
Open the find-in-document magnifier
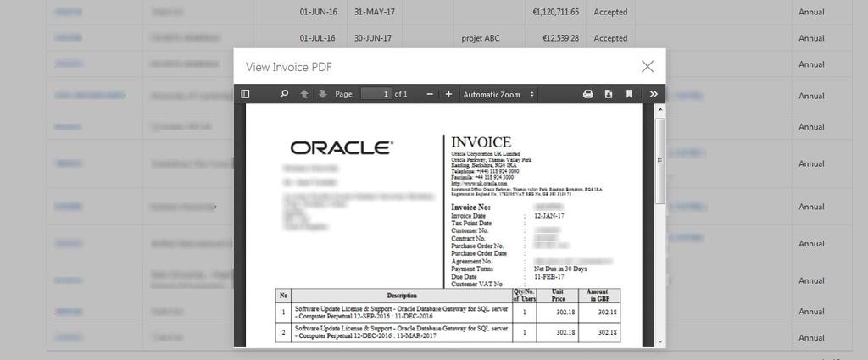pyautogui.click(x=284, y=94)
